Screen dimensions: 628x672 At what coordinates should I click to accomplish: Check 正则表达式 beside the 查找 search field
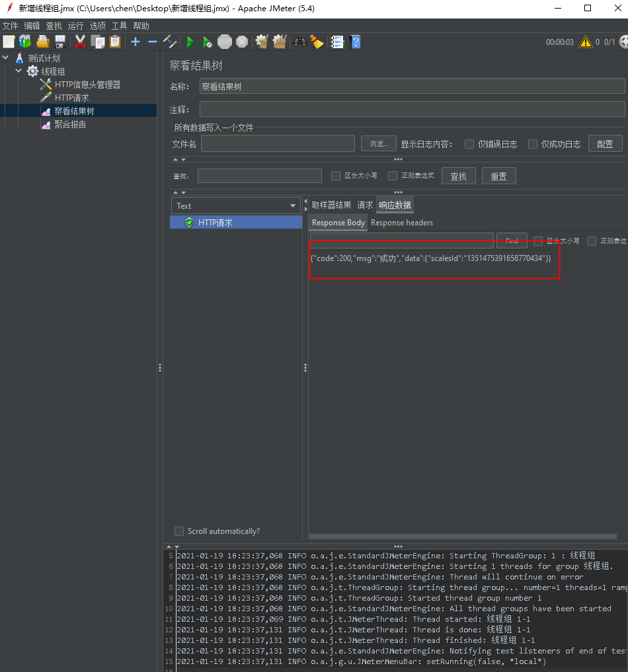393,176
